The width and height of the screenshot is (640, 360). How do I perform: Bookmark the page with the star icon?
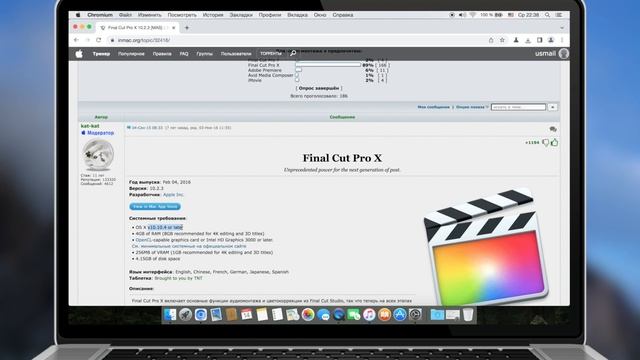502,40
